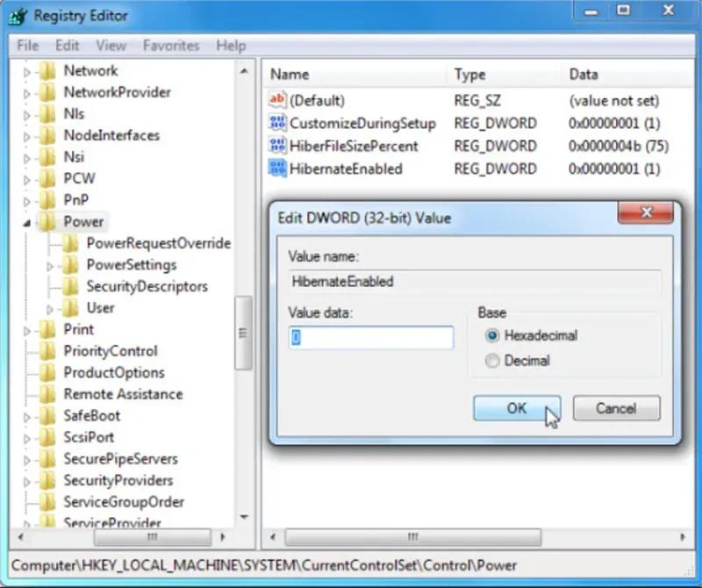The width and height of the screenshot is (702, 588).
Task: Click the SafeBoot folder icon
Action: [x=49, y=415]
